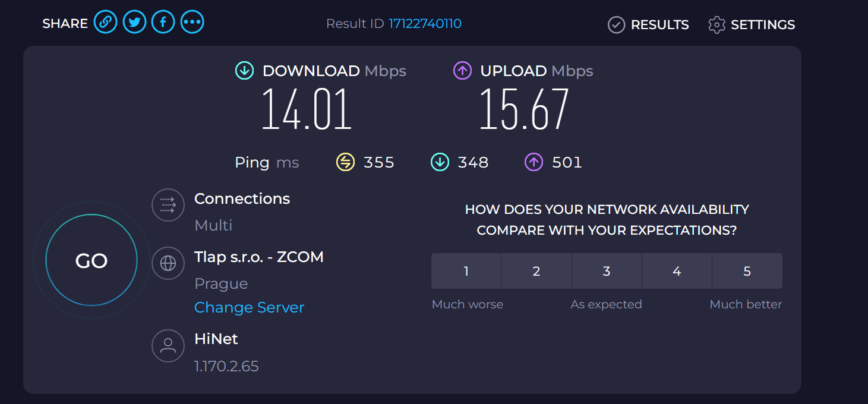868x404 pixels.
Task: Open the Settings page
Action: point(752,25)
